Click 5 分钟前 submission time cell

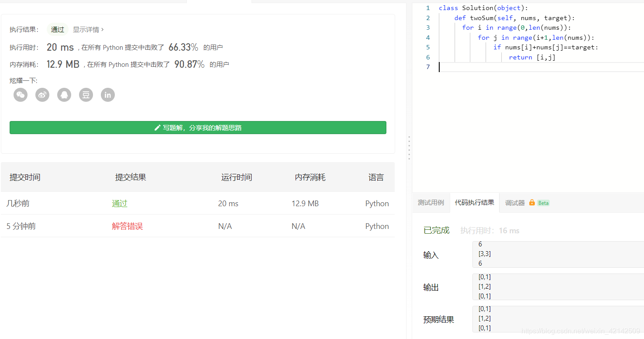coord(21,226)
